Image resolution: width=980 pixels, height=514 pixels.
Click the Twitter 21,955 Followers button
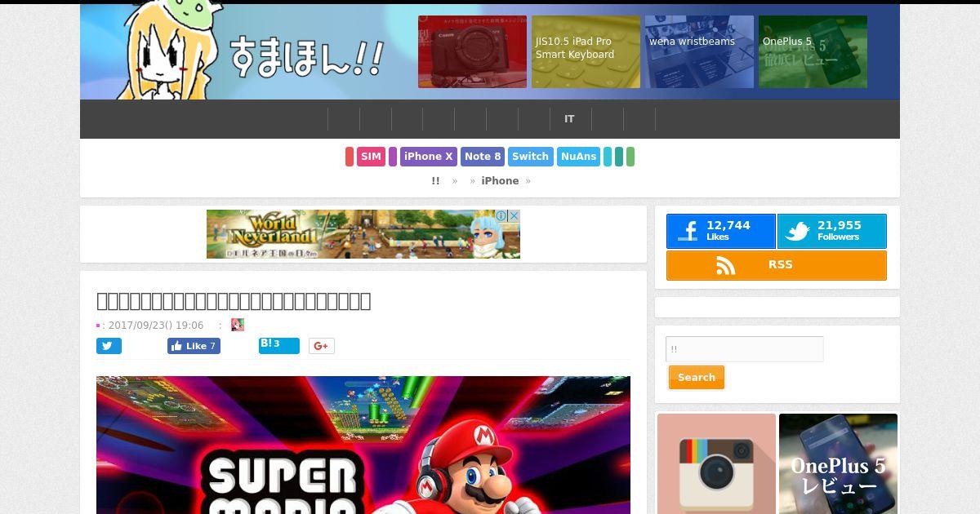pyautogui.click(x=831, y=231)
